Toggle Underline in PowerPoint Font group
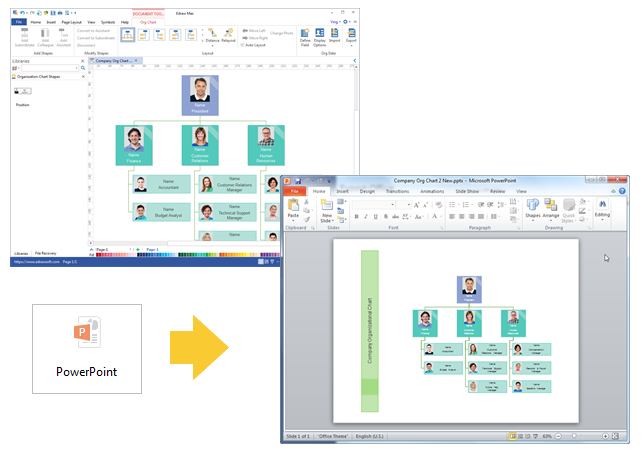Image resolution: width=641 pixels, height=453 pixels. tap(376, 217)
